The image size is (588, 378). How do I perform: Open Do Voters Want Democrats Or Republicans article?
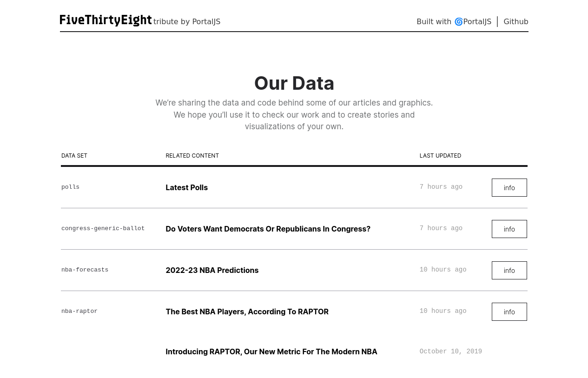(268, 229)
